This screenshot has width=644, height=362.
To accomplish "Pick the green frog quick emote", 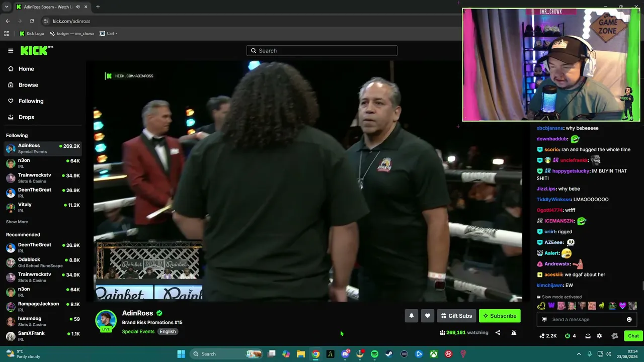I will tap(612, 306).
